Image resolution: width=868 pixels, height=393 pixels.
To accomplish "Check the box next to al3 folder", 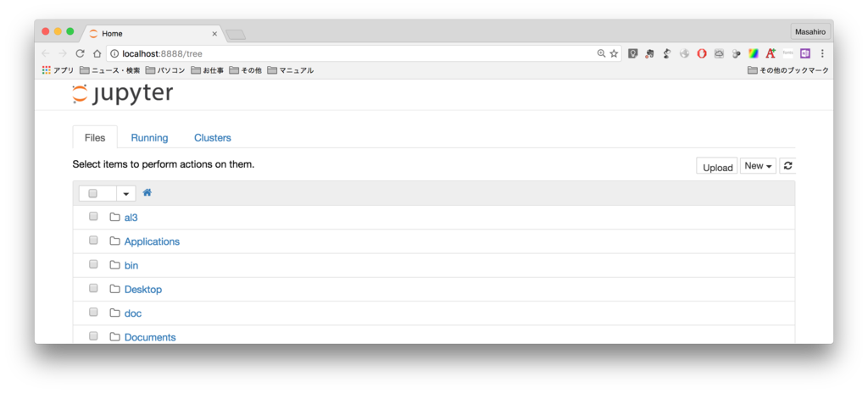I will click(93, 217).
